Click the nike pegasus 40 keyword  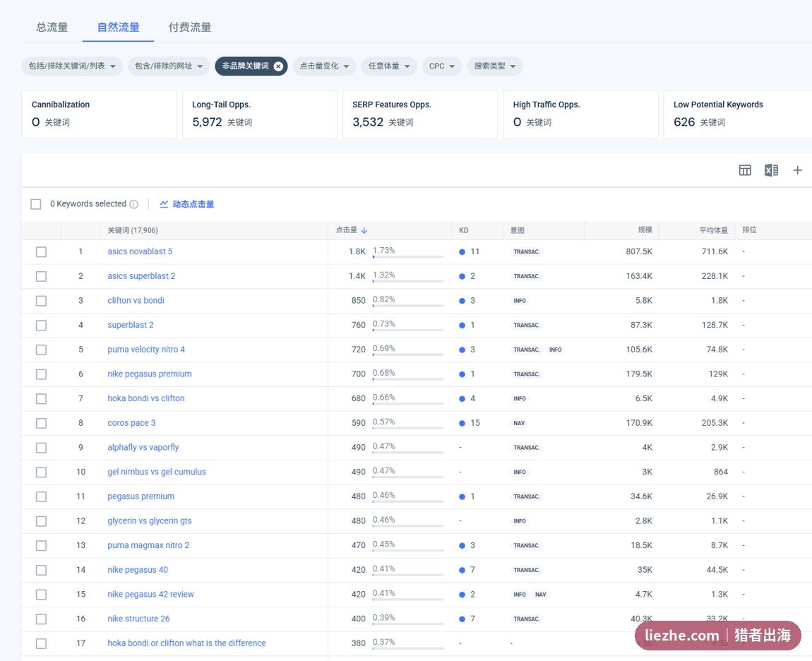click(x=137, y=570)
